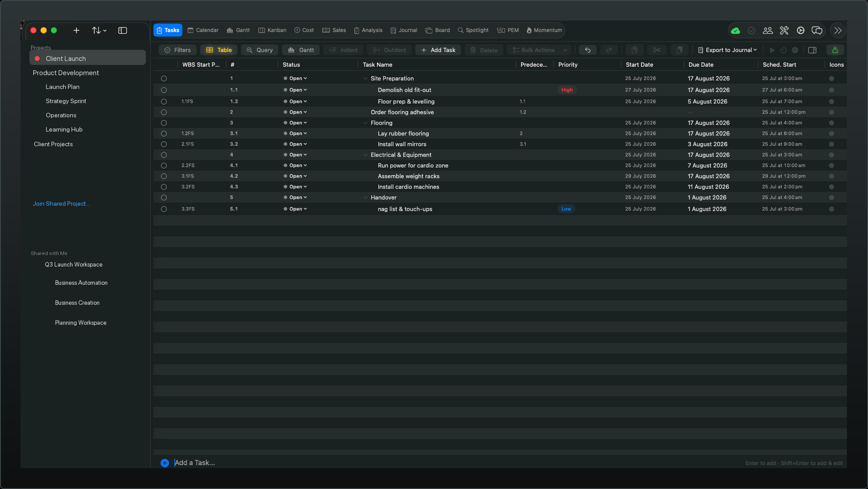Open the Export to Journal dropdown
Image resolution: width=868 pixels, height=489 pixels.
point(727,50)
